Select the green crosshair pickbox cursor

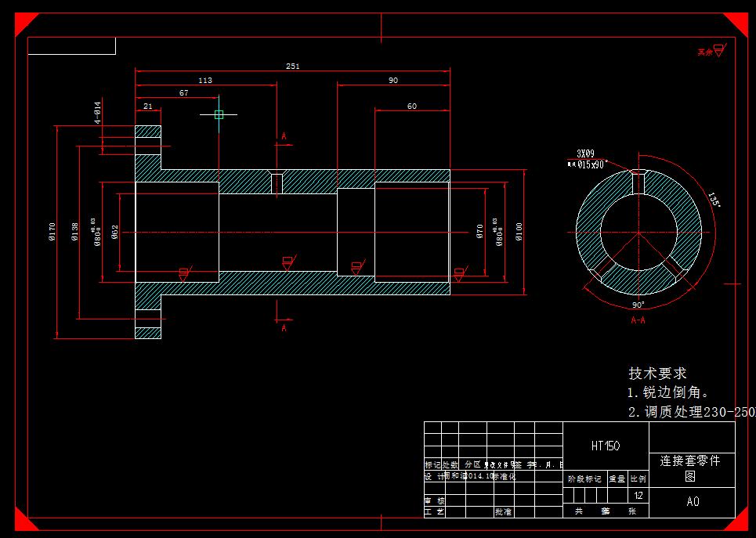[219, 114]
